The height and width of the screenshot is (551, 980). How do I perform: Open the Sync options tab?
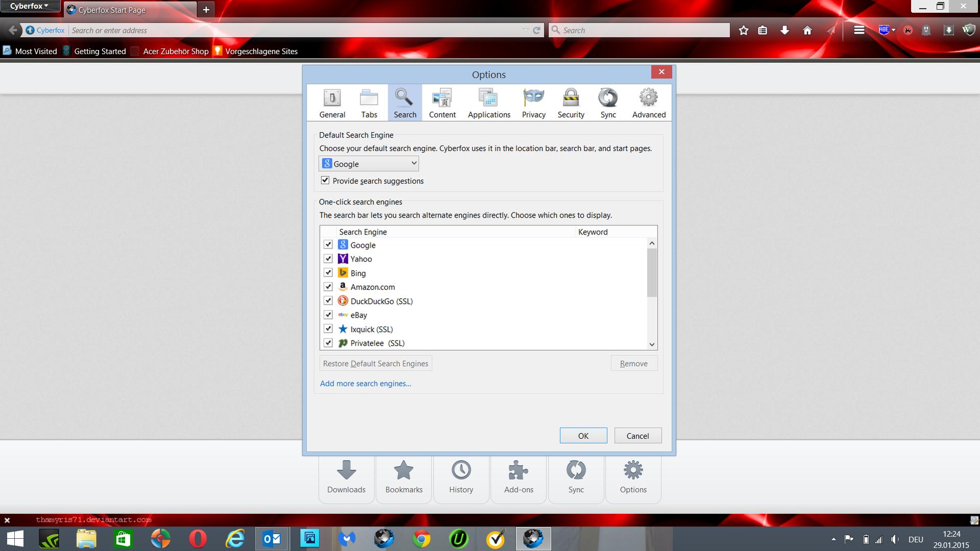tap(608, 103)
